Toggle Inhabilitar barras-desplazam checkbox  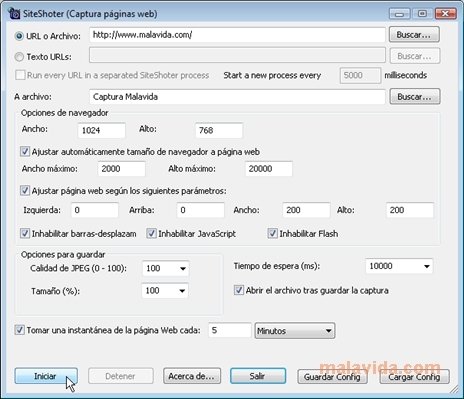[25, 233]
